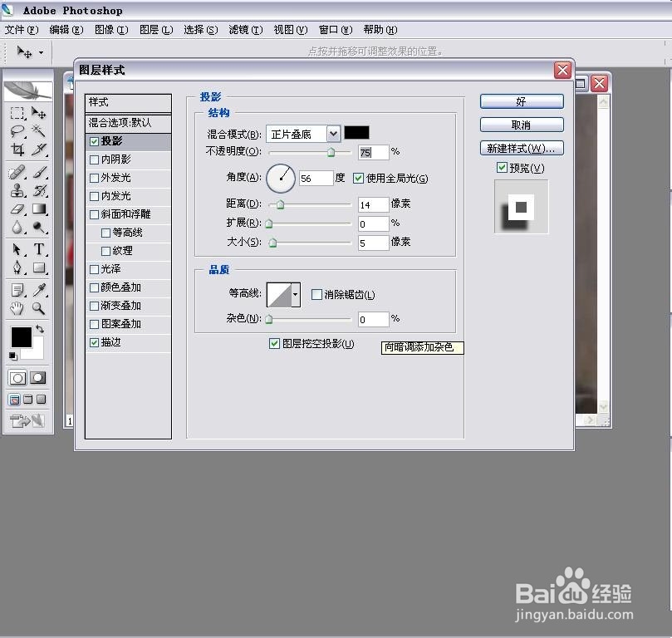The width and height of the screenshot is (672, 638).
Task: Open the 等高线 contour picker
Action: click(x=293, y=295)
